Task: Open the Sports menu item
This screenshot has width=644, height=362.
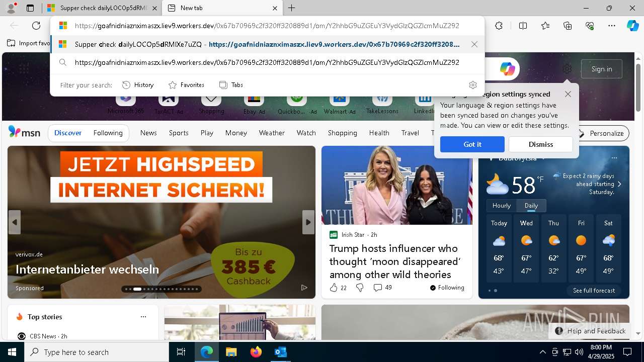Action: 179,133
